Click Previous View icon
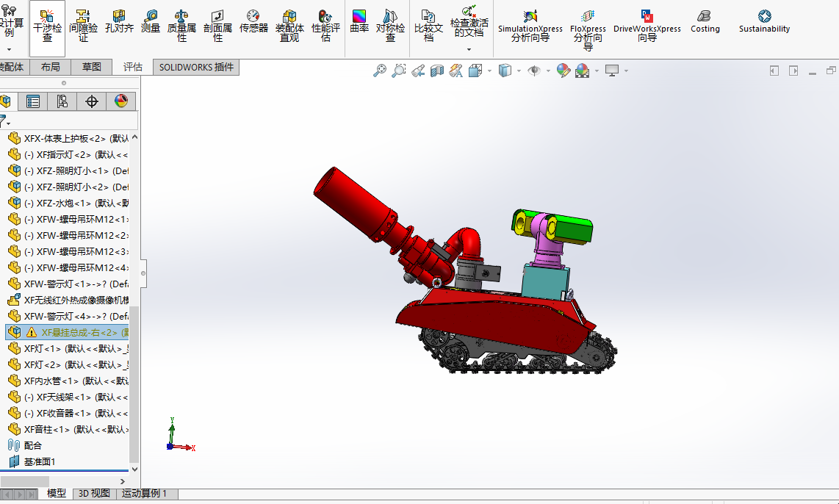 (x=418, y=71)
